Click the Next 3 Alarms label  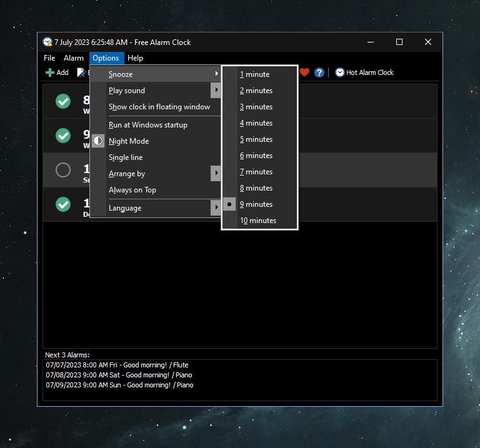67,355
